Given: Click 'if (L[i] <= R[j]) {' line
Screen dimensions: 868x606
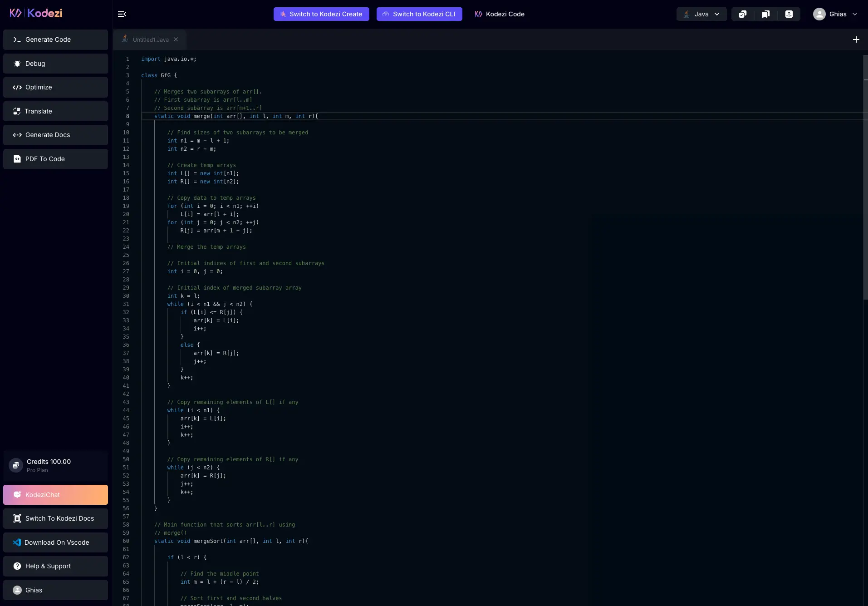Looking at the screenshot, I should click(x=211, y=312).
